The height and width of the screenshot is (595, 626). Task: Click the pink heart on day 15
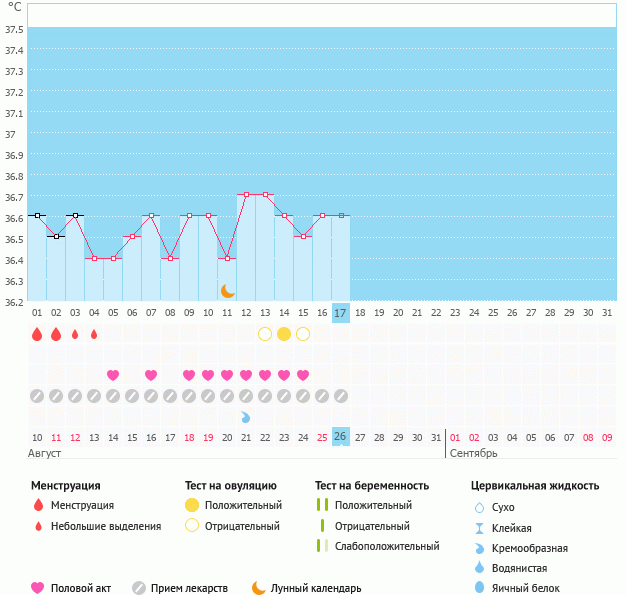tap(303, 375)
